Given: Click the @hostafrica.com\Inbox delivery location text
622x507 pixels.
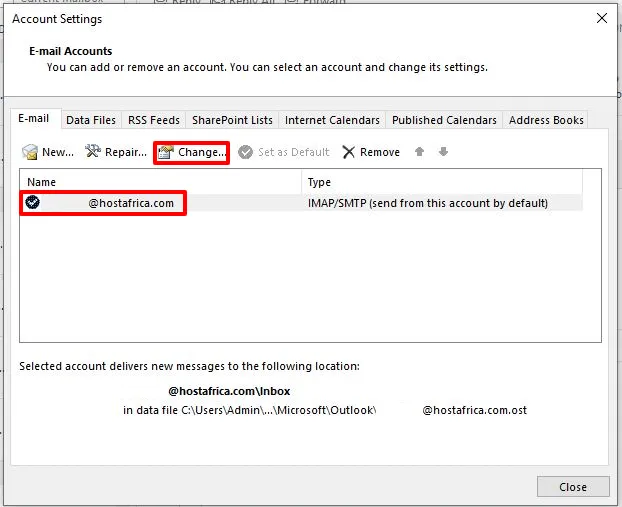Looking at the screenshot, I should (x=229, y=391).
